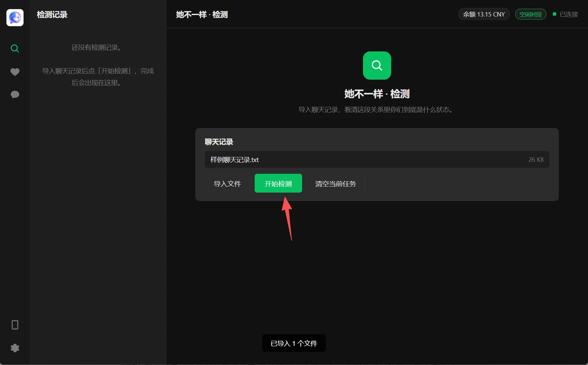Click the subtitle 导入聊天记录，看清这段关系 text
This screenshot has width=588, height=365.
click(x=376, y=109)
